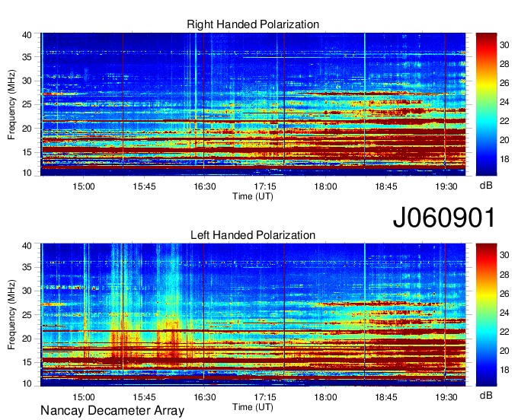
Task: Click 10 MHz tick of Left Handed plot
Action: 27,383
